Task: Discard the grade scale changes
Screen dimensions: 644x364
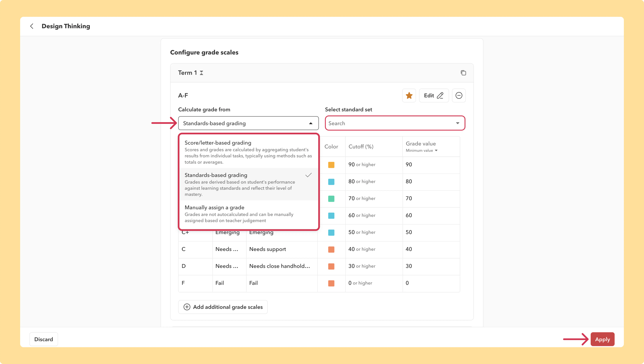Action: [43, 339]
